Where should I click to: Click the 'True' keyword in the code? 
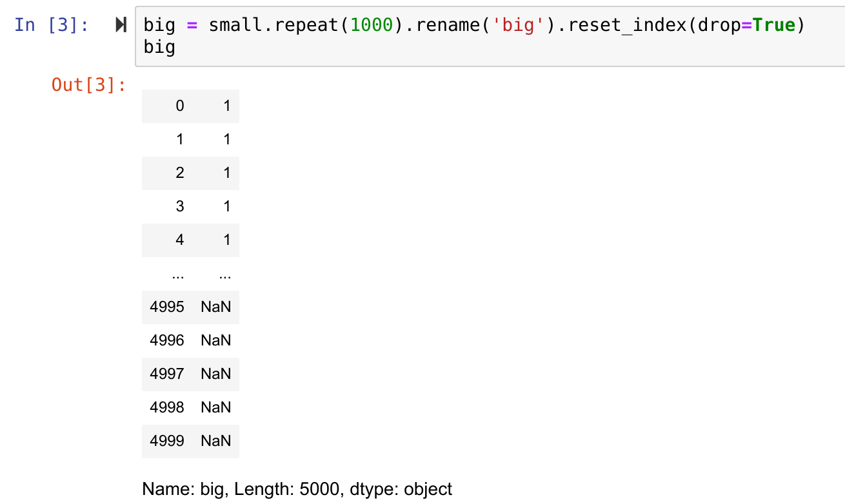pos(773,25)
